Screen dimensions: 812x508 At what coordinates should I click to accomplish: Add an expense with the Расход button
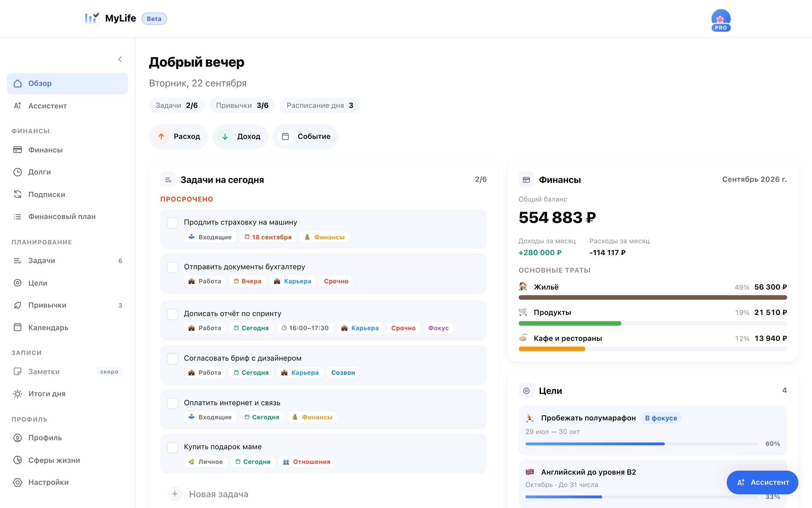pyautogui.click(x=178, y=136)
